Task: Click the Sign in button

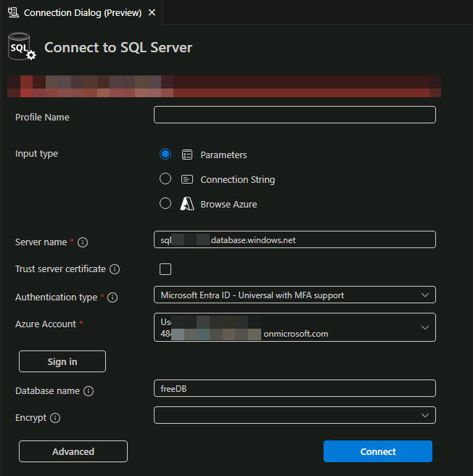Action: (62, 361)
